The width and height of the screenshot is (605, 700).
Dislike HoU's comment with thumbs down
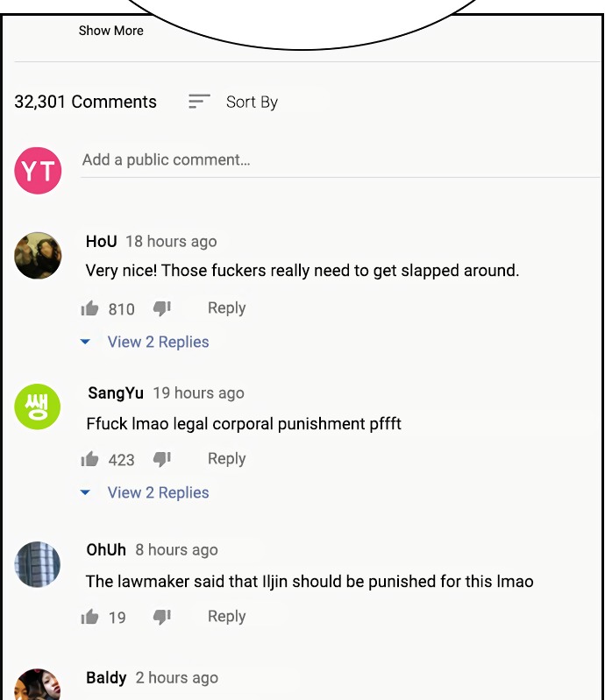[x=161, y=308]
